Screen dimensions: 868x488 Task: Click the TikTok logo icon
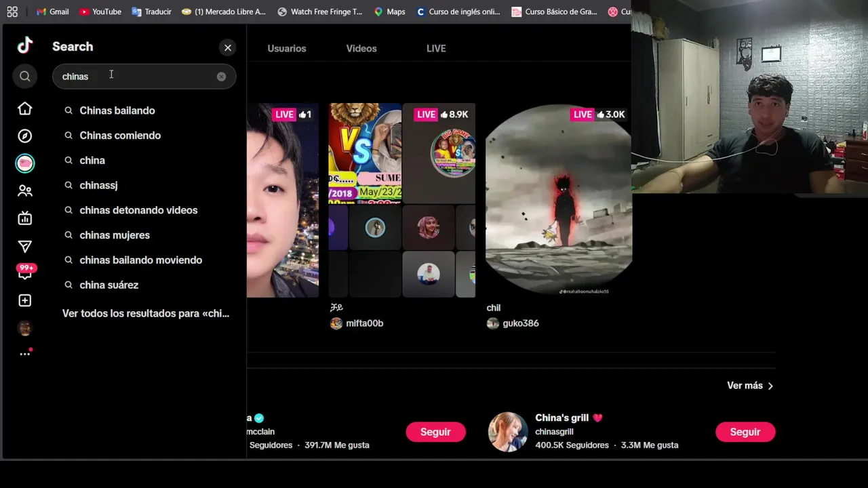pyautogui.click(x=25, y=45)
